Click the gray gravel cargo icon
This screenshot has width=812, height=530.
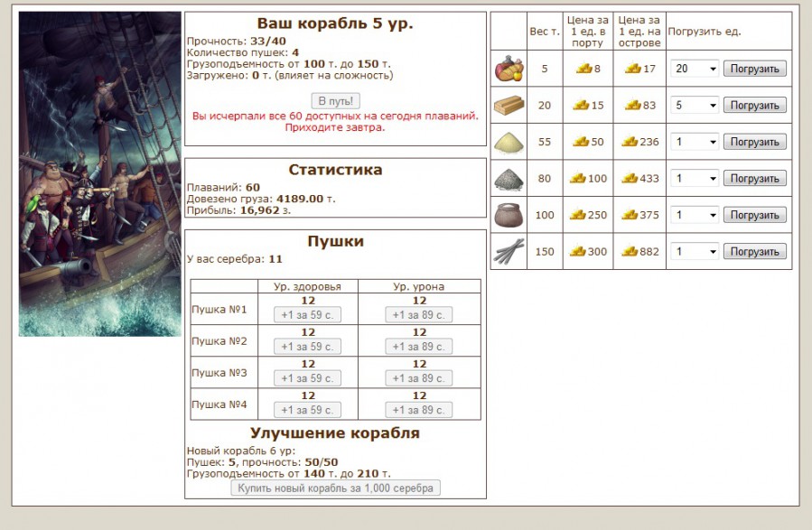coord(509,179)
